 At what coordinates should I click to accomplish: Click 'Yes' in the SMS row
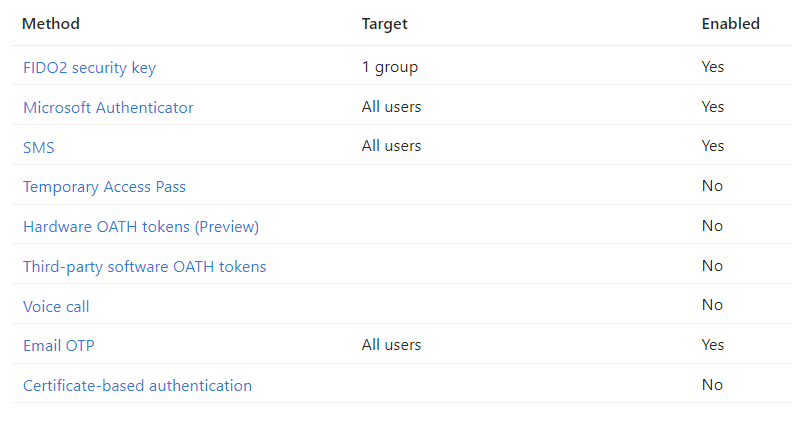coord(713,146)
